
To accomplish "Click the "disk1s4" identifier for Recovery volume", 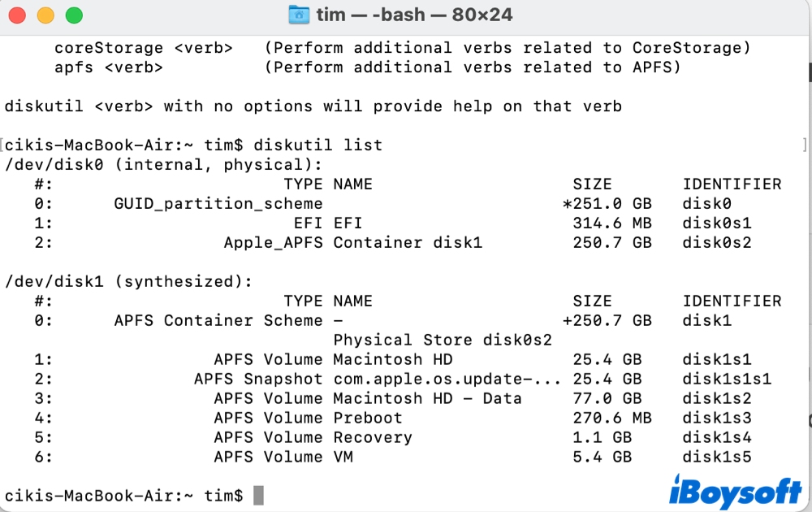I will [x=716, y=437].
